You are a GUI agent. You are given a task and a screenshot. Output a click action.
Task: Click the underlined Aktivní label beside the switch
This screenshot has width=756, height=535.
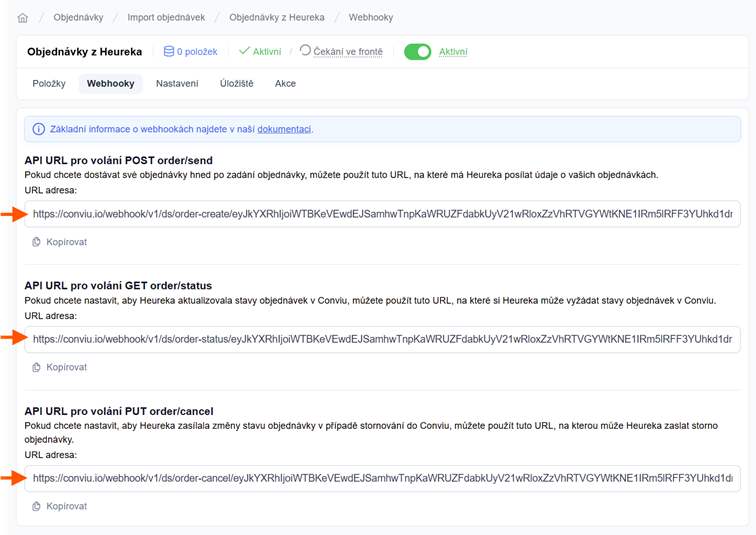[453, 52]
